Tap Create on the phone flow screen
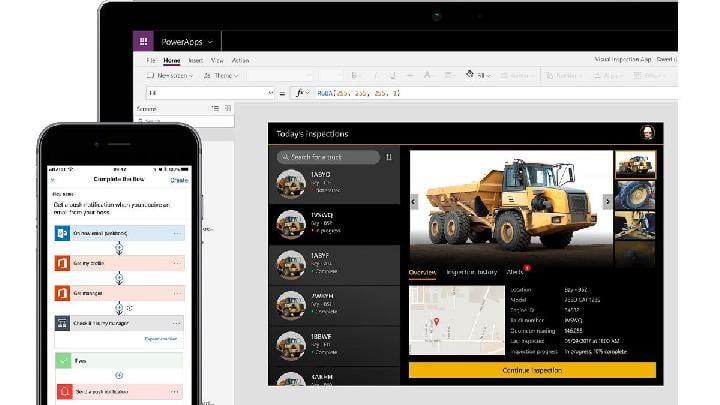Image resolution: width=720 pixels, height=405 pixels. tap(179, 180)
